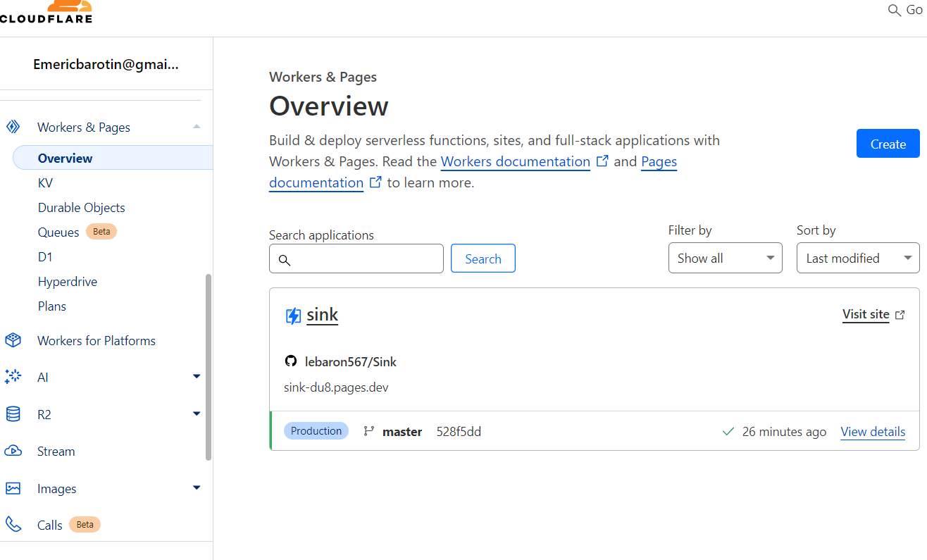927x560 pixels.
Task: Click the master branch name
Action: pyautogui.click(x=402, y=432)
